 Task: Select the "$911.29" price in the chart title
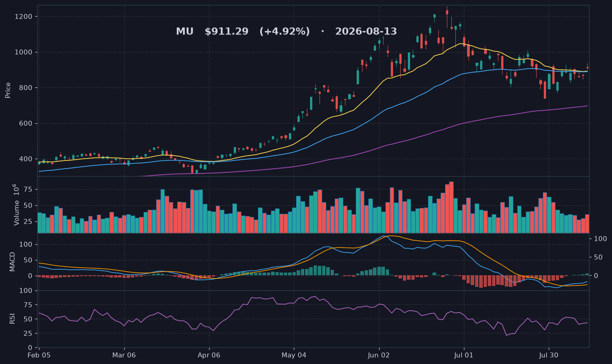coord(227,32)
